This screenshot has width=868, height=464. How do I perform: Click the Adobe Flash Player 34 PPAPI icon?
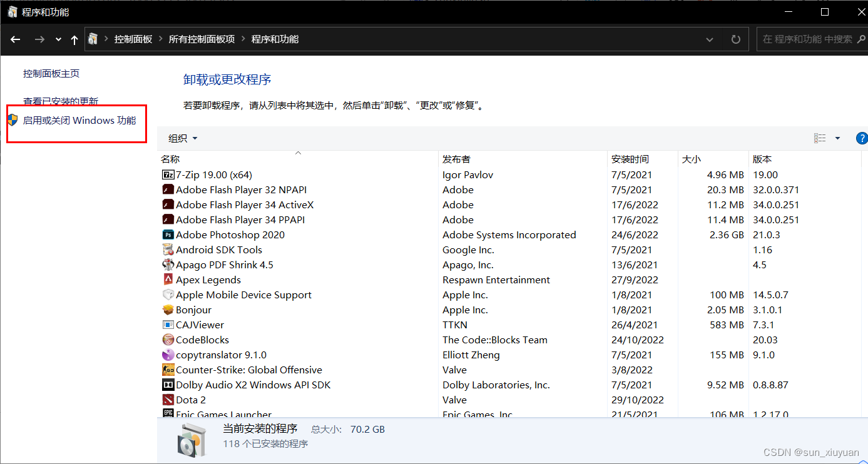(168, 220)
